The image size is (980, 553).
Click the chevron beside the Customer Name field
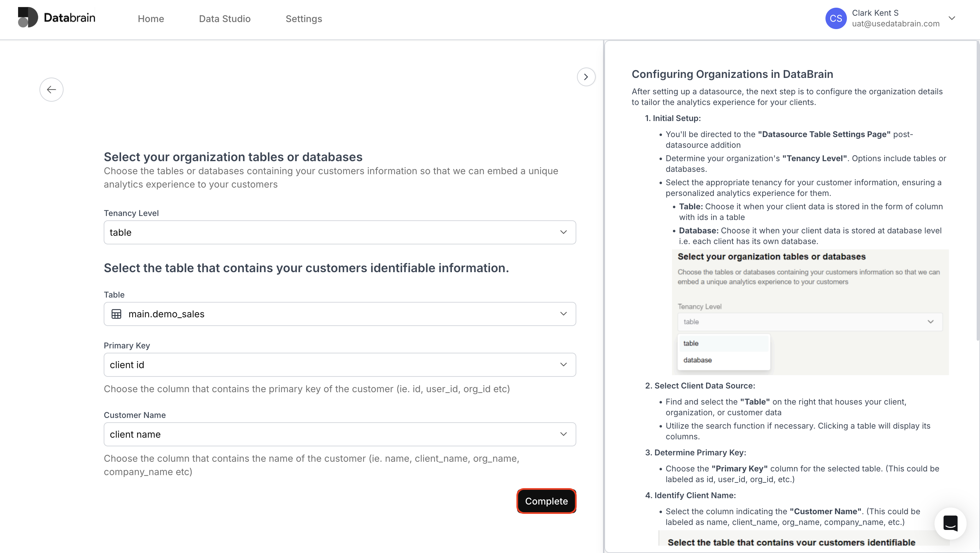pos(564,434)
